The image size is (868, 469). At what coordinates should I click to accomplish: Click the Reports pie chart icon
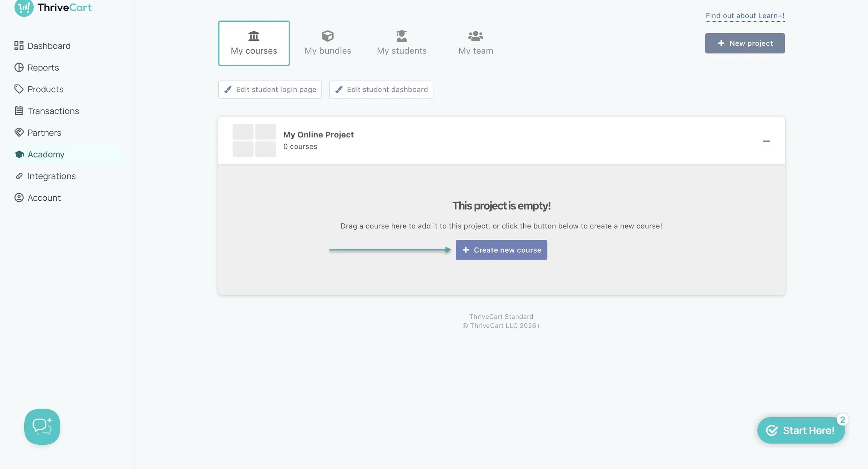pos(19,67)
